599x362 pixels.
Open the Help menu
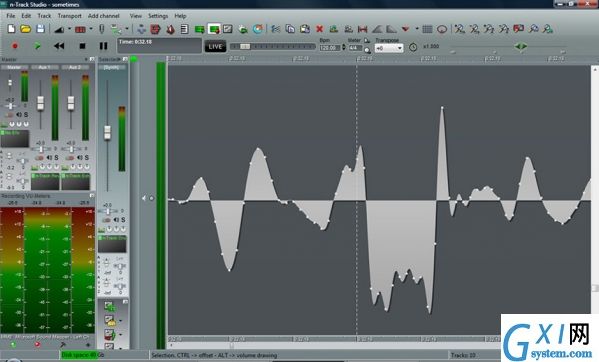click(180, 16)
